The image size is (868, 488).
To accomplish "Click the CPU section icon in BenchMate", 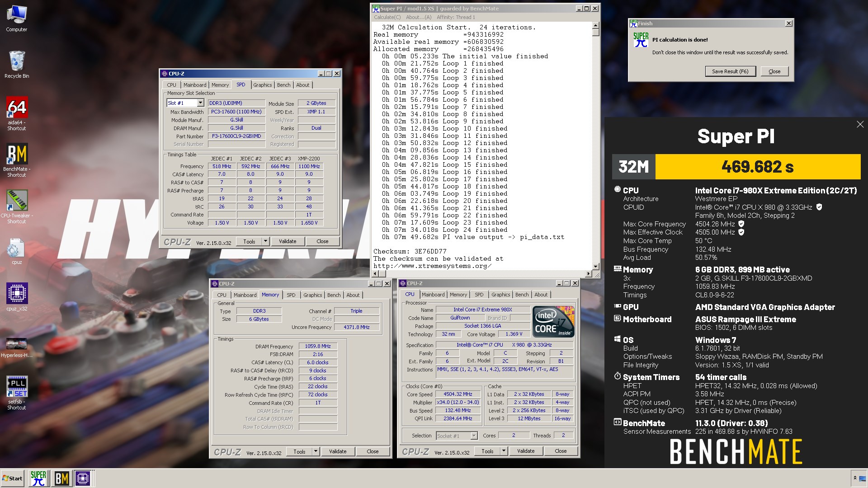I will coord(618,190).
